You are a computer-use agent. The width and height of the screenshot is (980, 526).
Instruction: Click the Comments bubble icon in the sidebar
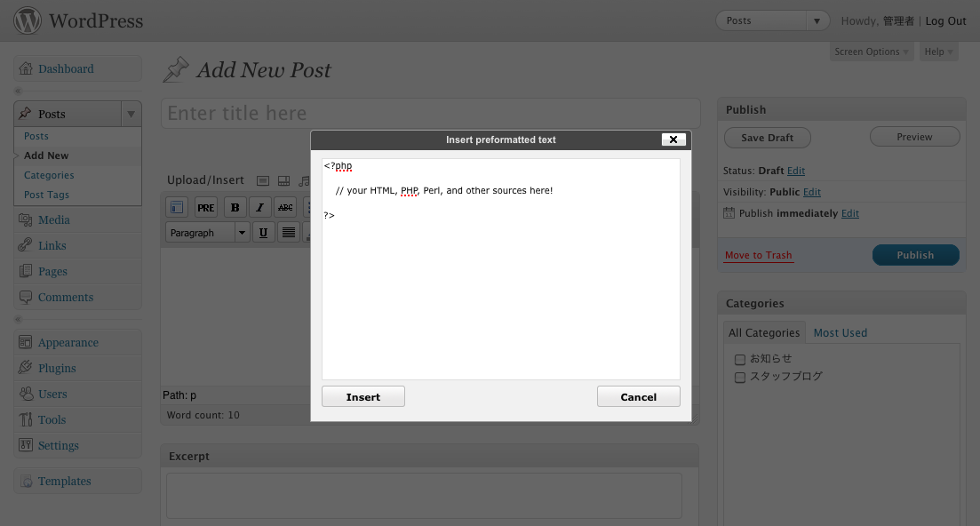(26, 298)
